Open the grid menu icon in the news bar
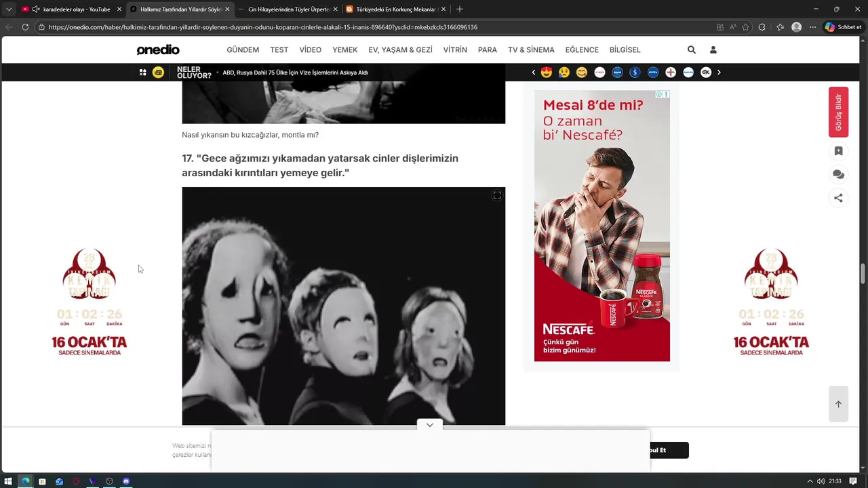 click(143, 73)
